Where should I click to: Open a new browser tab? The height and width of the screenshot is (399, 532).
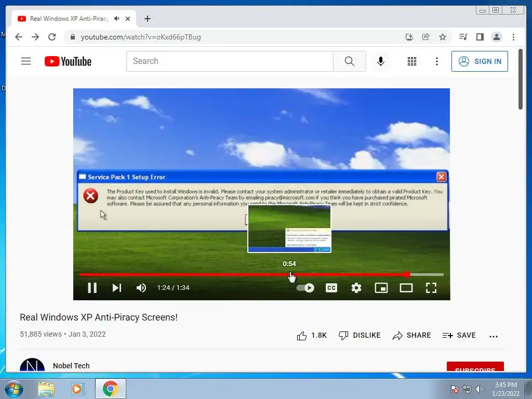pos(147,19)
